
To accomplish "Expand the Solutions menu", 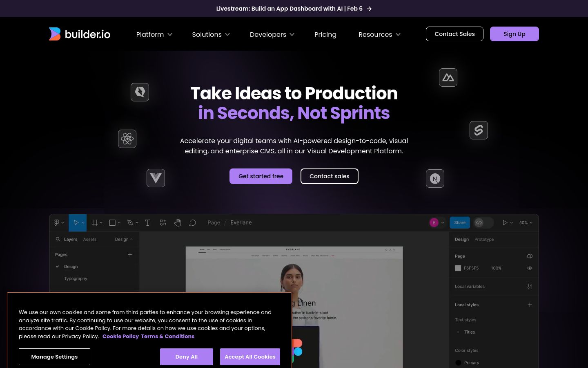I will pos(211,34).
